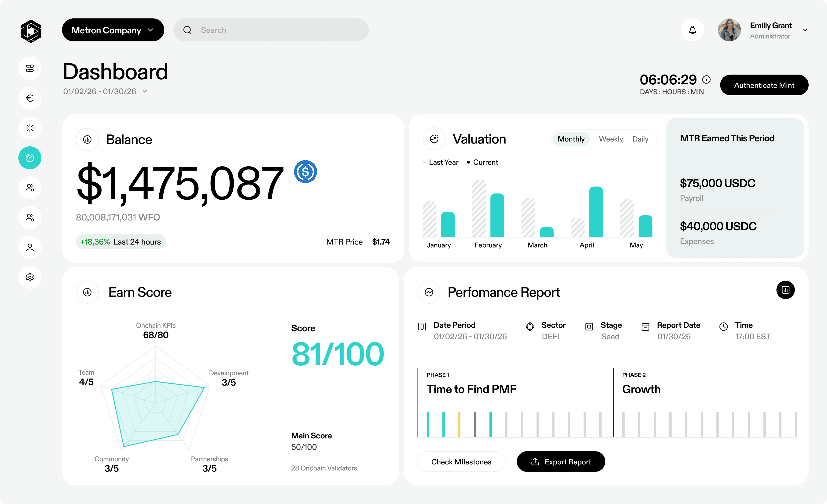The image size is (827, 504).
Task: Switch Valuation chart to Weekly
Action: [611, 139]
